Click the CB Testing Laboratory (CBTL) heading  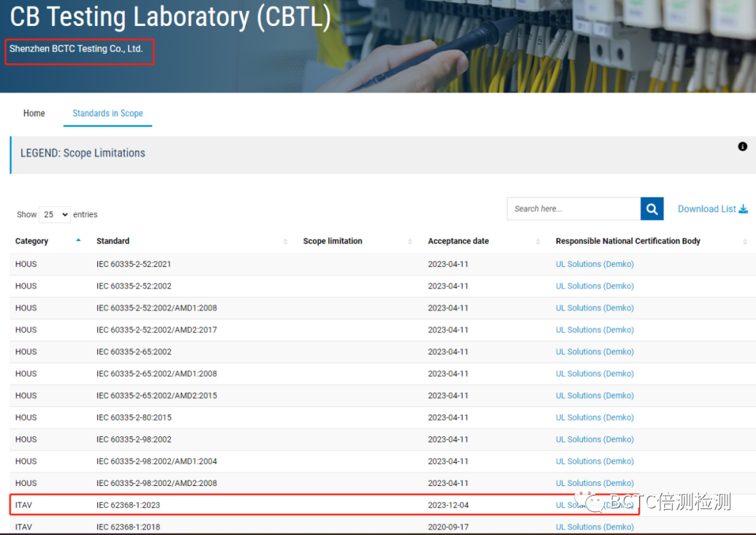[170, 18]
